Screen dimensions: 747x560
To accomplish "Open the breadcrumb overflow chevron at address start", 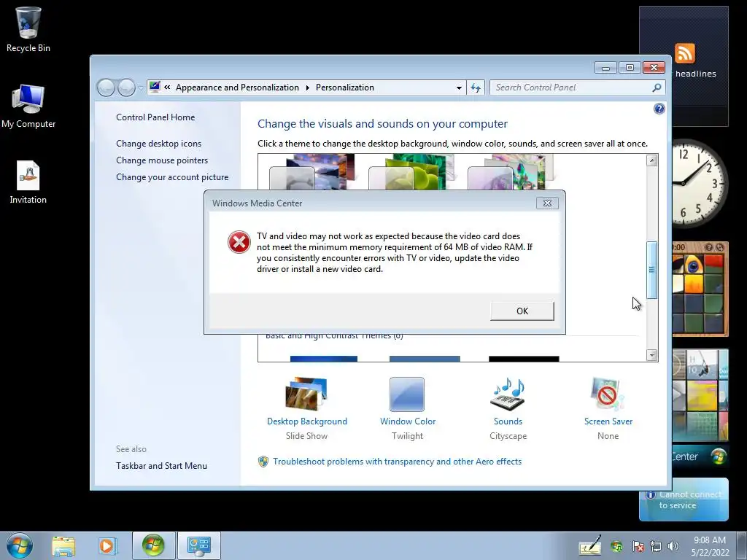I will [167, 87].
